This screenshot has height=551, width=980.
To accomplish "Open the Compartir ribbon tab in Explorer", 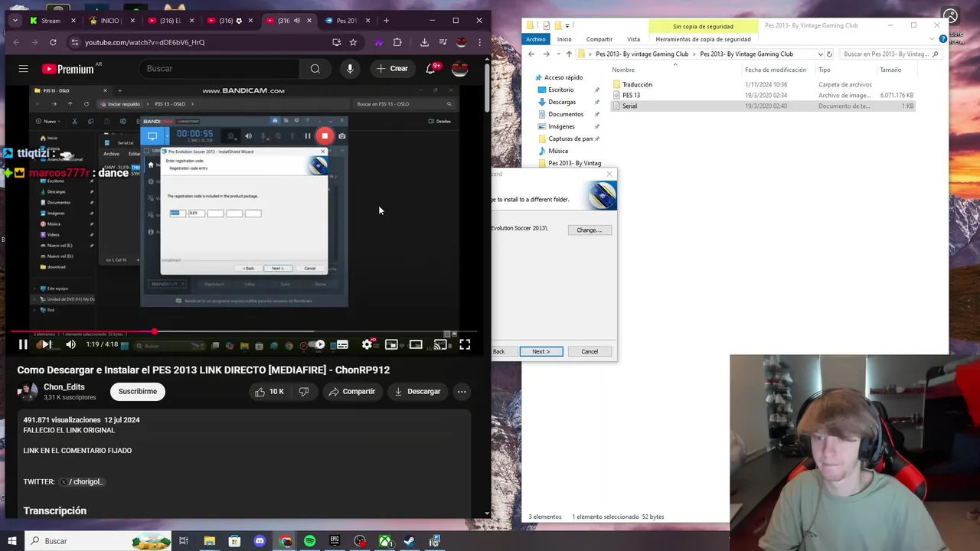I will click(599, 39).
